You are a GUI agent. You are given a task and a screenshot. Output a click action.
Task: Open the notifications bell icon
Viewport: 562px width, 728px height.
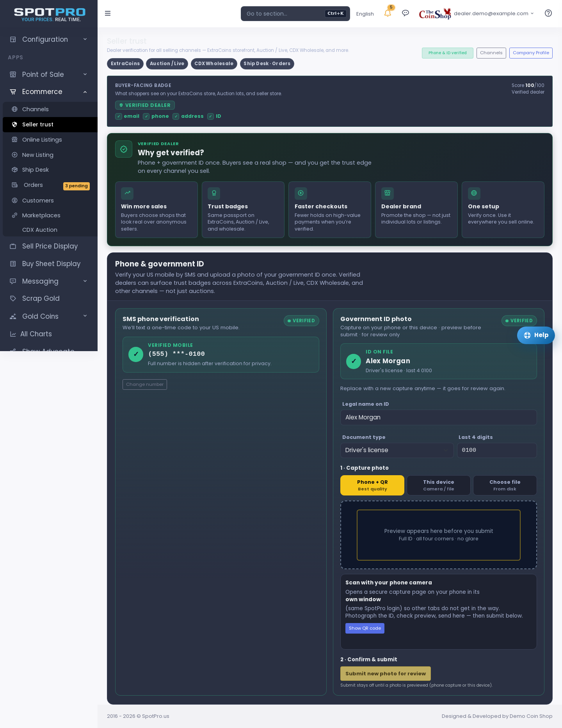[388, 13]
